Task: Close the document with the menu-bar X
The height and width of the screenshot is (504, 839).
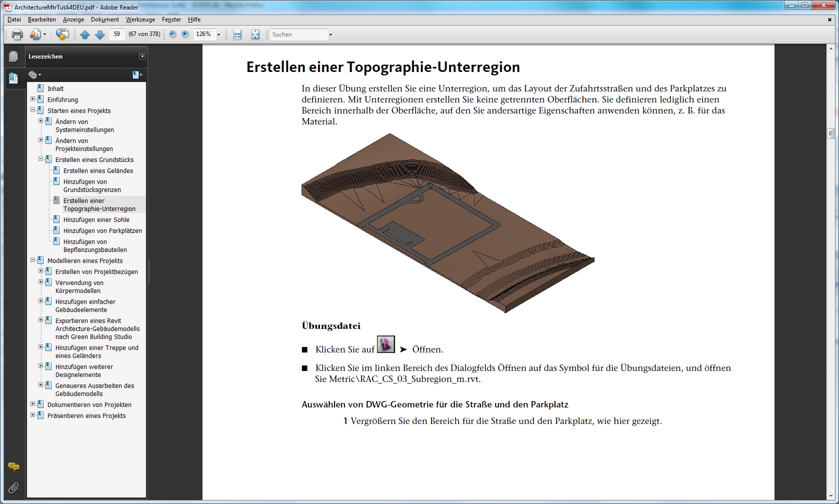Action: (829, 19)
